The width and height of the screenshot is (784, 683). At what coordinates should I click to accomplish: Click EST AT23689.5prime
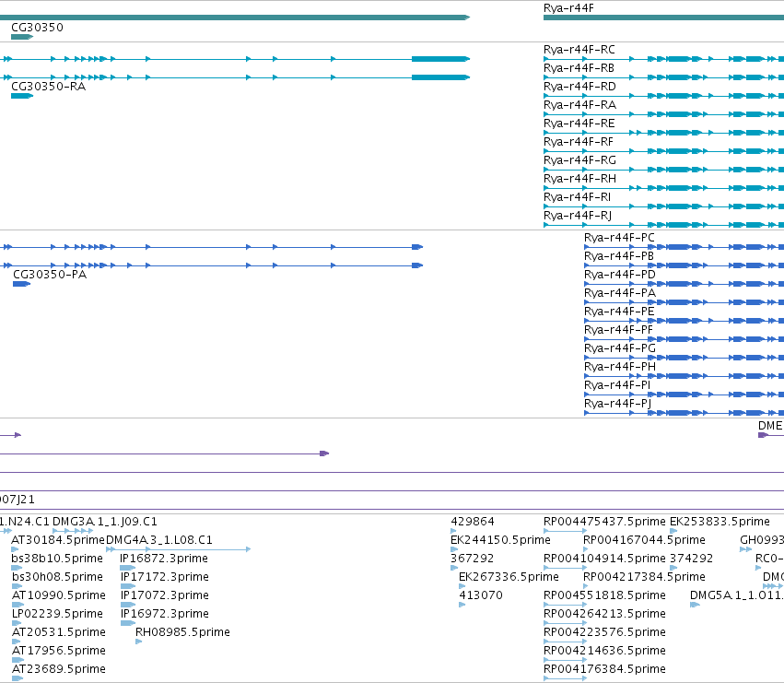pyautogui.click(x=58, y=669)
